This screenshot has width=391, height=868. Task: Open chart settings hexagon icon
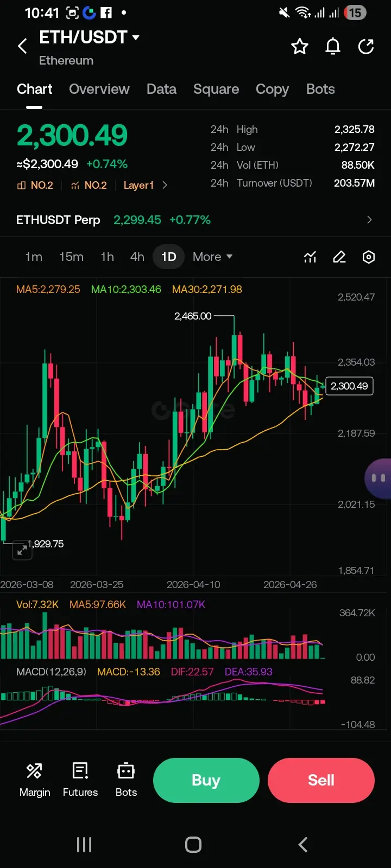369,257
